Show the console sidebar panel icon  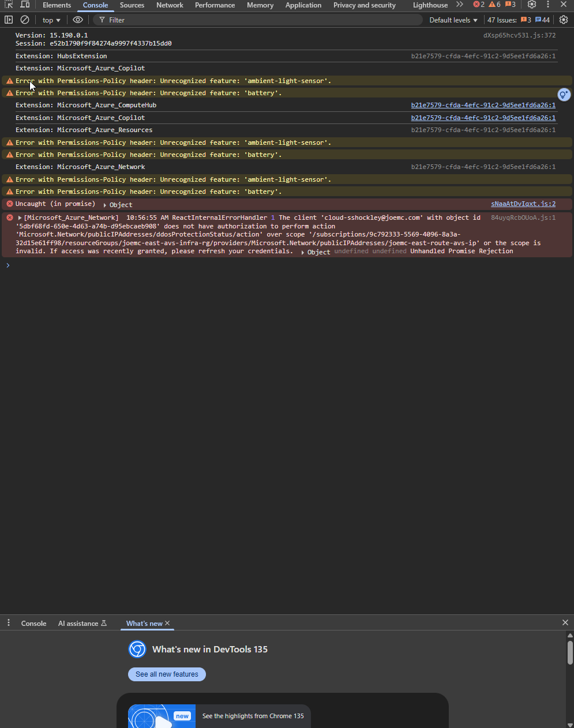pos(9,20)
